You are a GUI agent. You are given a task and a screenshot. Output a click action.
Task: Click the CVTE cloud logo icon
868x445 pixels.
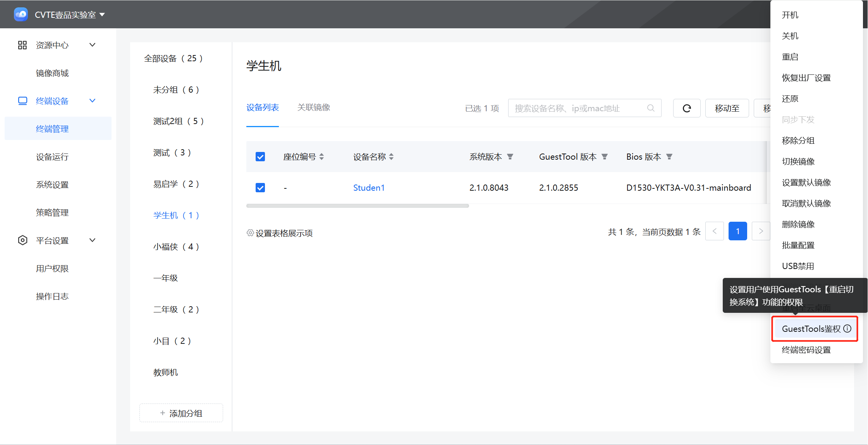tap(21, 14)
